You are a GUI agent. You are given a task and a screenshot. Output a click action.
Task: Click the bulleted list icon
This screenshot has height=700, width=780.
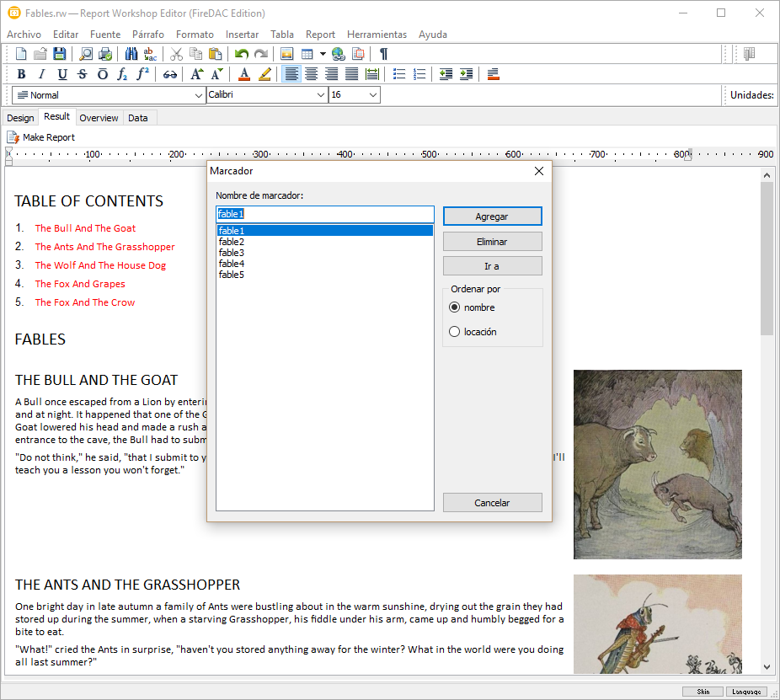tap(399, 74)
